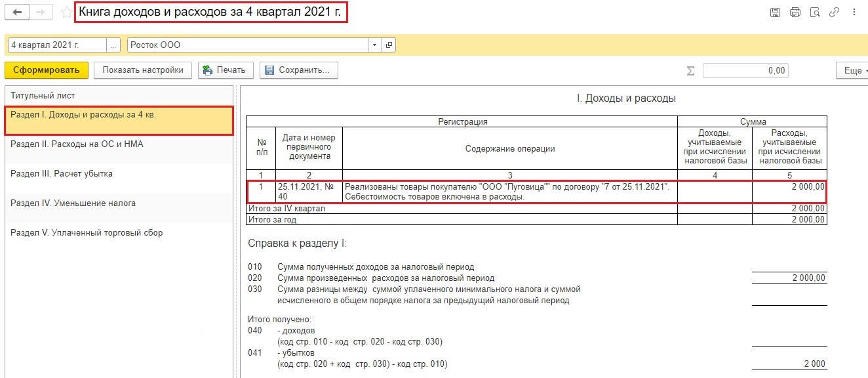This screenshot has width=868, height=378.
Task: Click the cell with date 25.11.2021, № 40
Action: click(309, 192)
